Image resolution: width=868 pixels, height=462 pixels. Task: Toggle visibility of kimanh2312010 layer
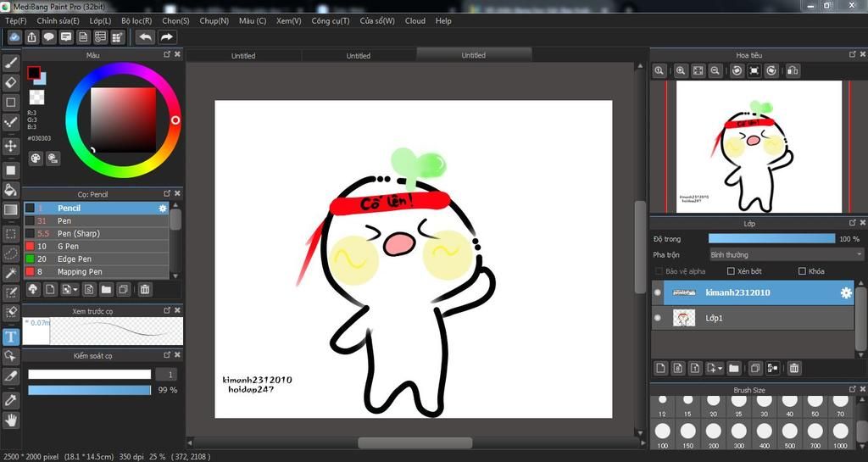click(658, 292)
